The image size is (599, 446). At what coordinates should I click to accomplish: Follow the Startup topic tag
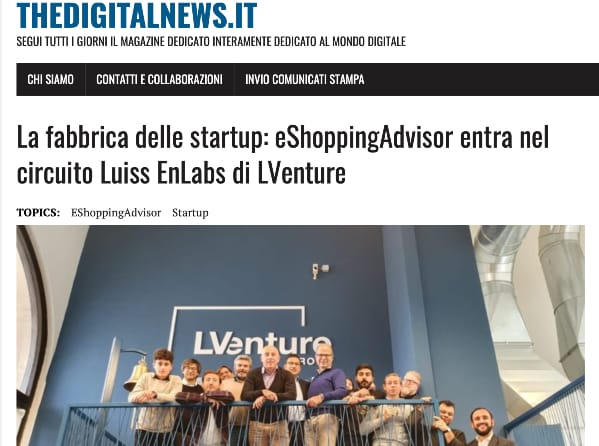pyautogui.click(x=190, y=212)
